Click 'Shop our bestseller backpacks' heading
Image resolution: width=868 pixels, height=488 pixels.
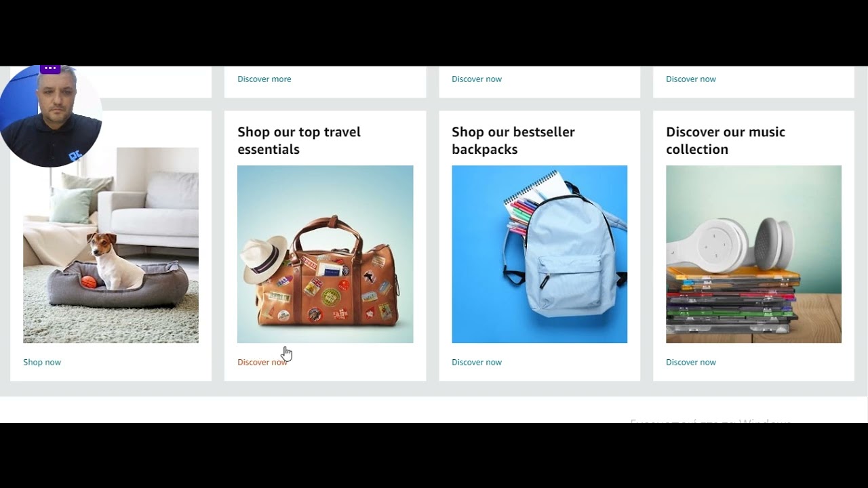point(513,141)
